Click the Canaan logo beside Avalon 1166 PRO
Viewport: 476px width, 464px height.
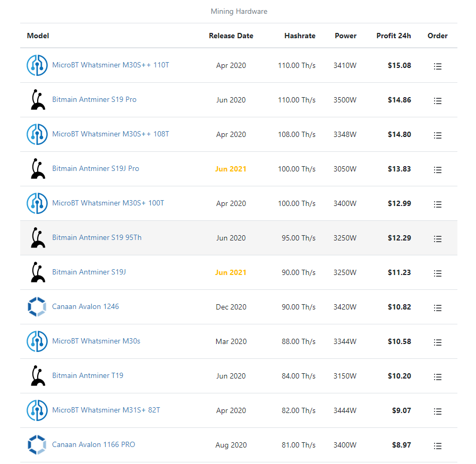pos(37,444)
